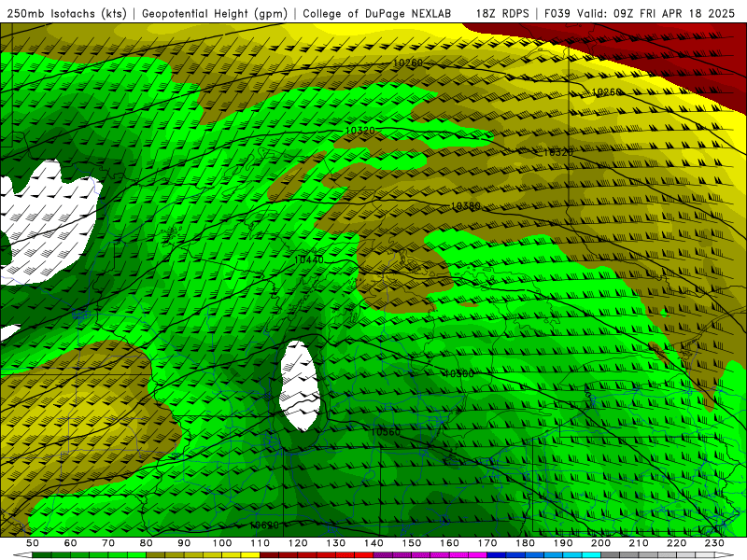747x560 pixels.
Task: Click the 160 value on the color scale
Action: coord(449,543)
